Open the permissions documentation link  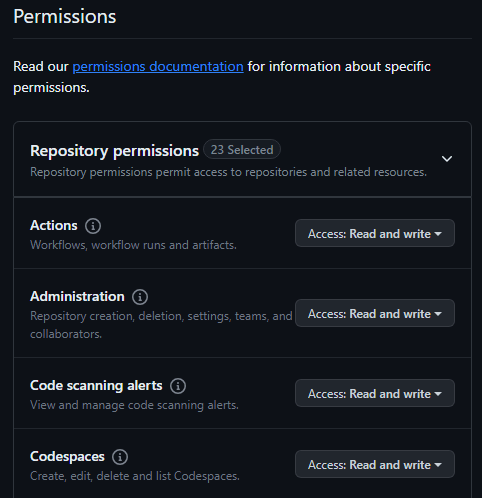[x=158, y=66]
